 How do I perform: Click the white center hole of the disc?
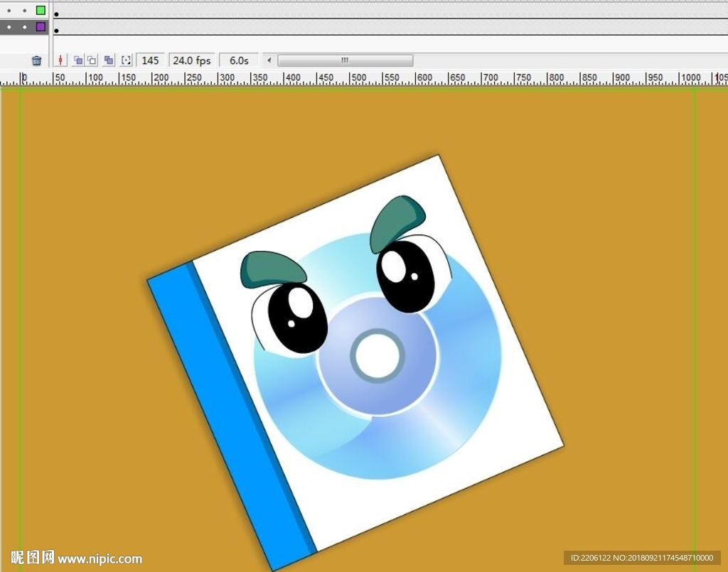point(377,356)
